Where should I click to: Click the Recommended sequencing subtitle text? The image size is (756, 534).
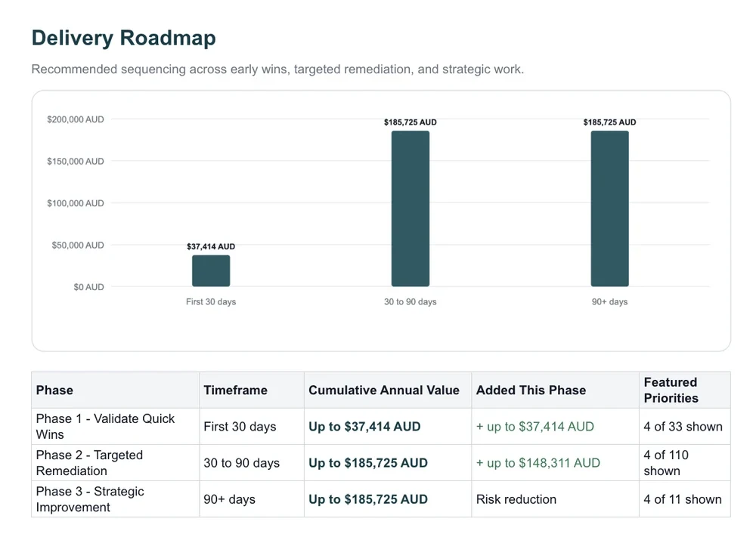[x=277, y=69]
